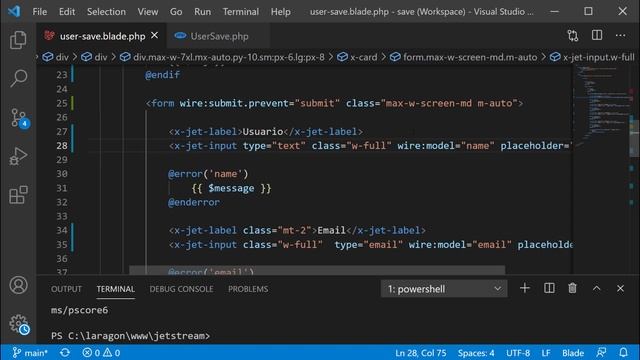Click UTF-8 encoding in status bar
Screen dimensions: 640x360
(x=518, y=353)
